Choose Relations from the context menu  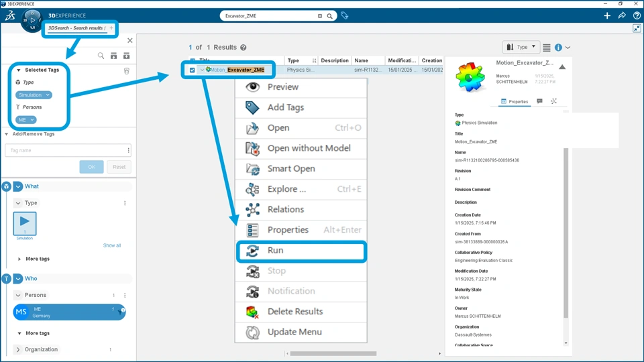(x=301, y=209)
